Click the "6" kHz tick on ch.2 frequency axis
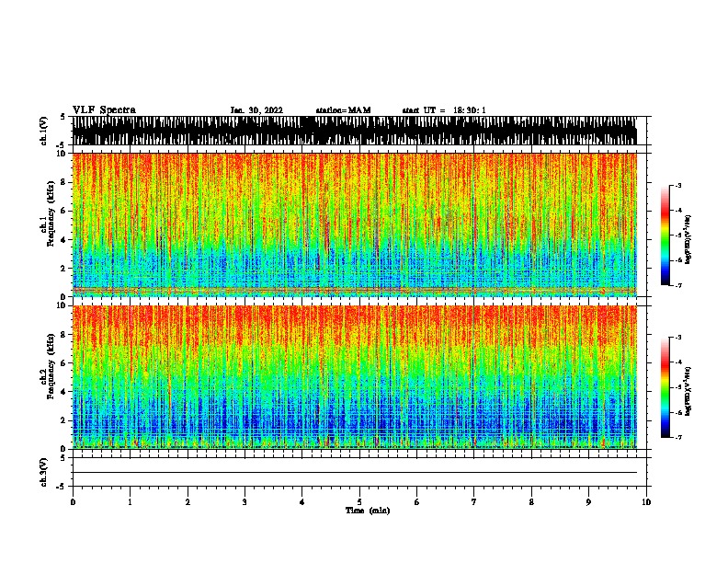Image resolution: width=728 pixels, height=563 pixels. [x=64, y=363]
